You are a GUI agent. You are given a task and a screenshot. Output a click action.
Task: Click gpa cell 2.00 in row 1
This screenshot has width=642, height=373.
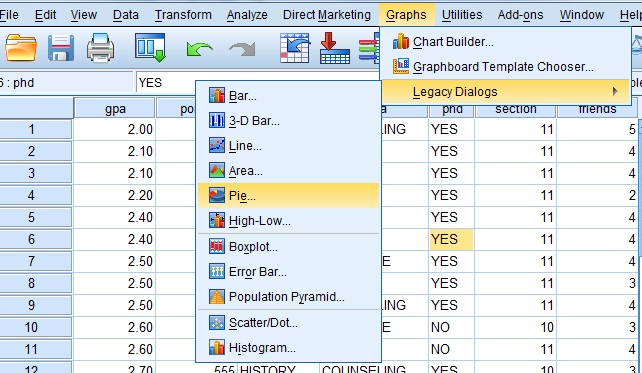pyautogui.click(x=115, y=129)
